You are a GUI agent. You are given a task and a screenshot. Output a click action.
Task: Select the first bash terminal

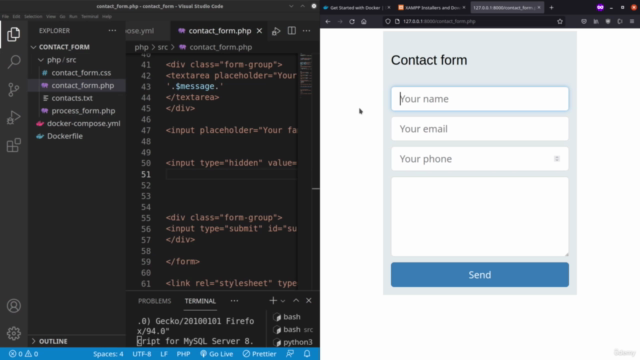pyautogui.click(x=291, y=317)
